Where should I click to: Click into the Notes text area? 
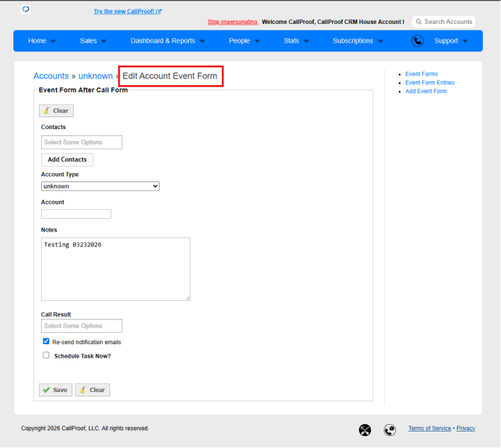(x=116, y=269)
